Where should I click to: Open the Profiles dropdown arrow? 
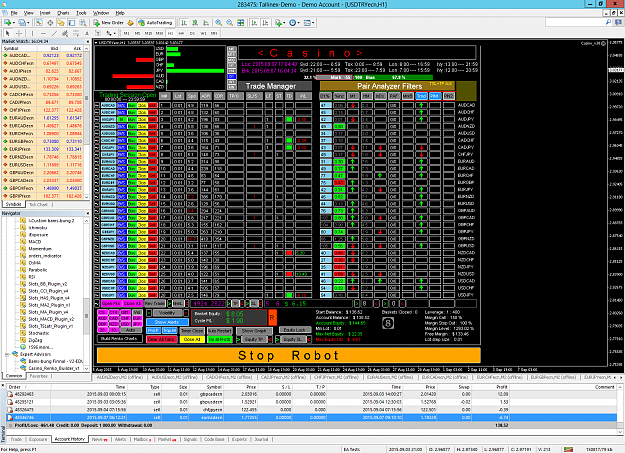[28, 23]
